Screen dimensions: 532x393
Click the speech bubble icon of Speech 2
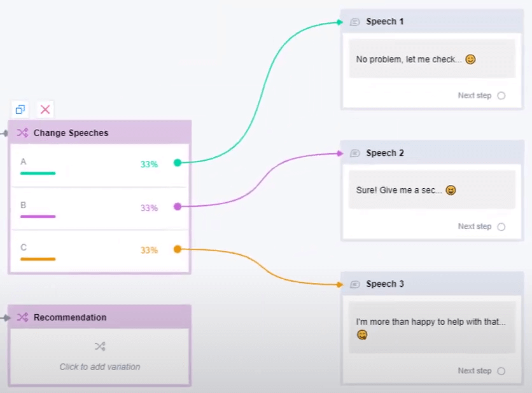tap(355, 153)
